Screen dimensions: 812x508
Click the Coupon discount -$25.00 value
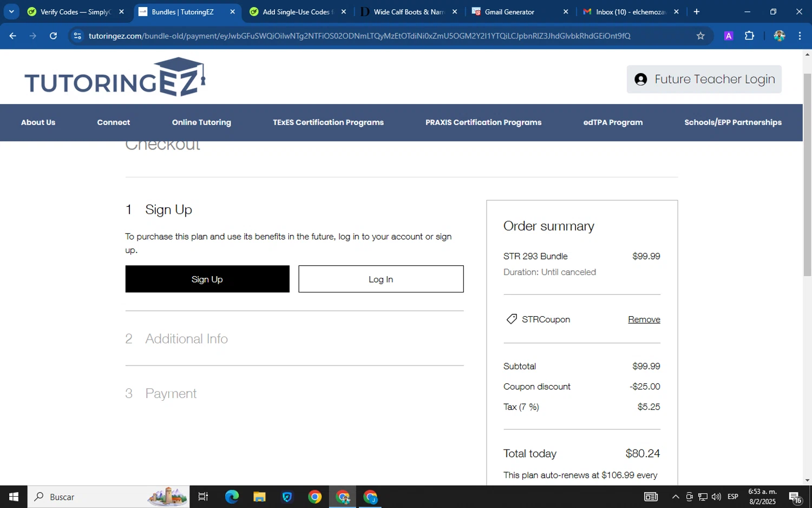click(x=645, y=387)
